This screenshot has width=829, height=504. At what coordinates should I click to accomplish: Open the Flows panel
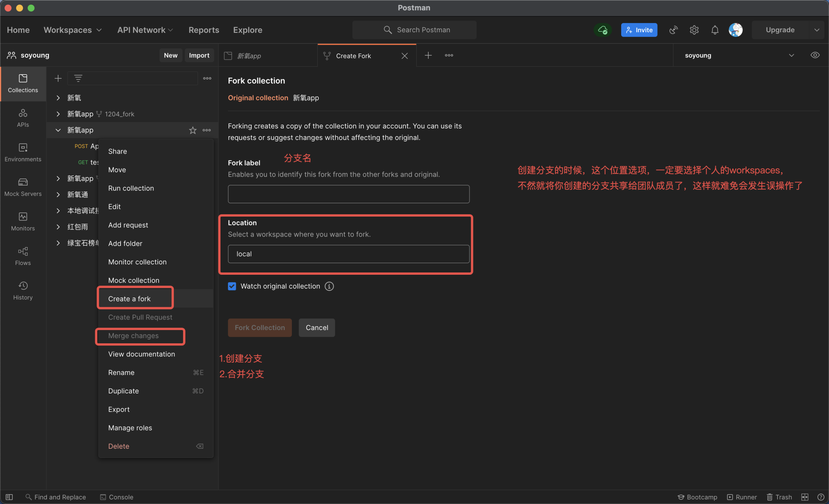tap(23, 256)
